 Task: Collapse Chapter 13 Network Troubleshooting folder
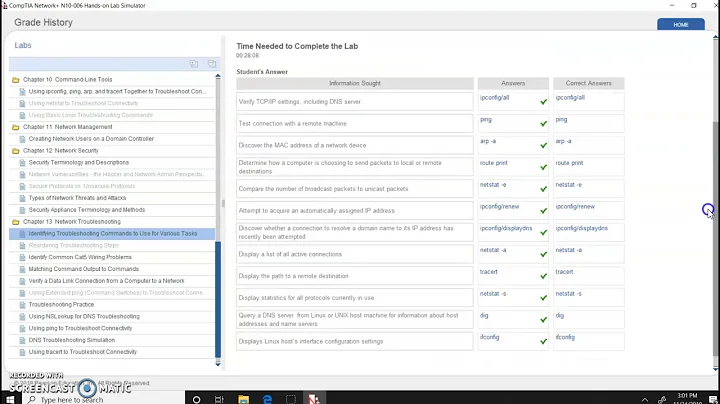[x=15, y=221]
